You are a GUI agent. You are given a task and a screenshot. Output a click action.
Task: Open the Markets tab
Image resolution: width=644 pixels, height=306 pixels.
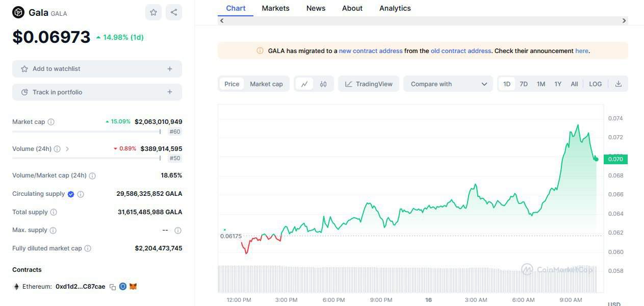(275, 8)
